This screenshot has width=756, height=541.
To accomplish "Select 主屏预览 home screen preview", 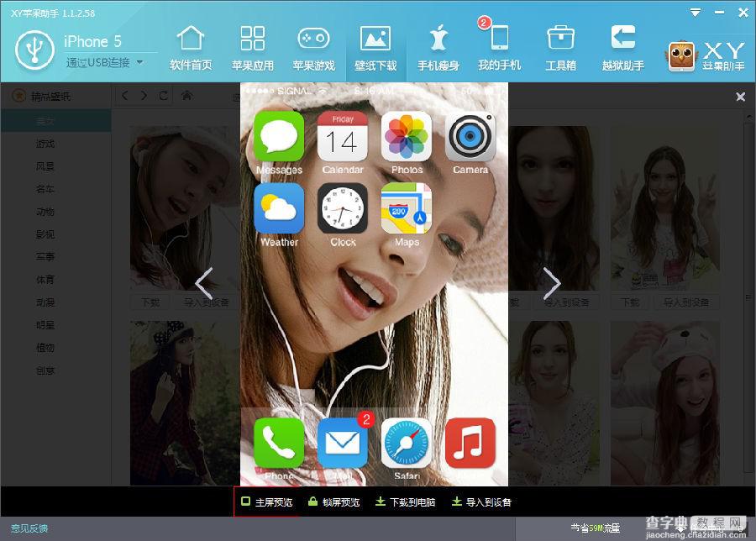I will click(266, 502).
